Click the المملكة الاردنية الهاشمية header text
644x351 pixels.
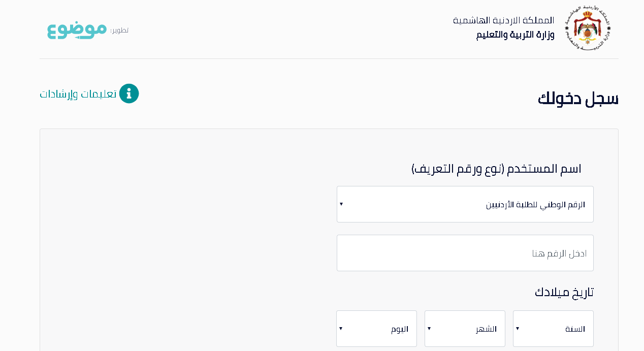[503, 21]
